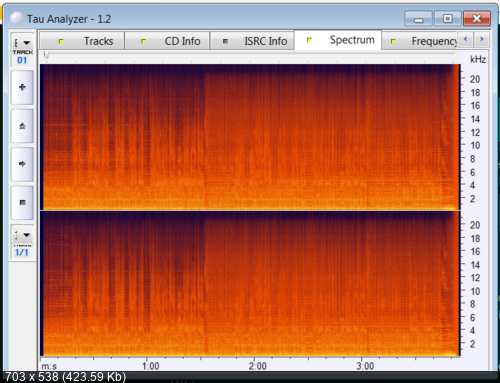
Task: Click the right-arrow start analysis button
Action: pos(22,164)
